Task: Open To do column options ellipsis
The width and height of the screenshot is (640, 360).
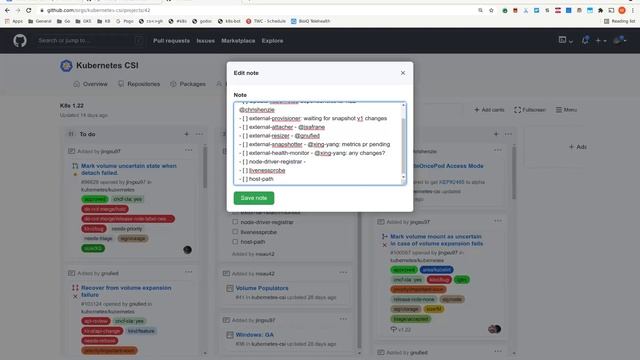Action: coord(199,134)
